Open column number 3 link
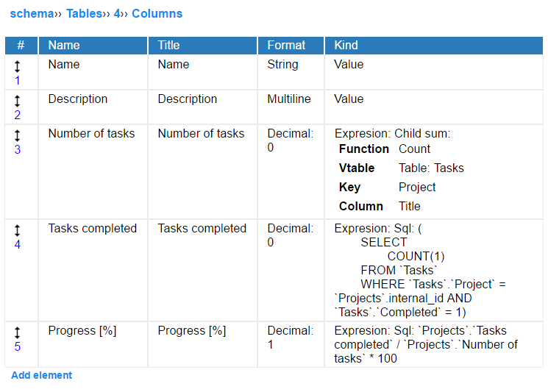The height and width of the screenshot is (392, 548). click(17, 149)
